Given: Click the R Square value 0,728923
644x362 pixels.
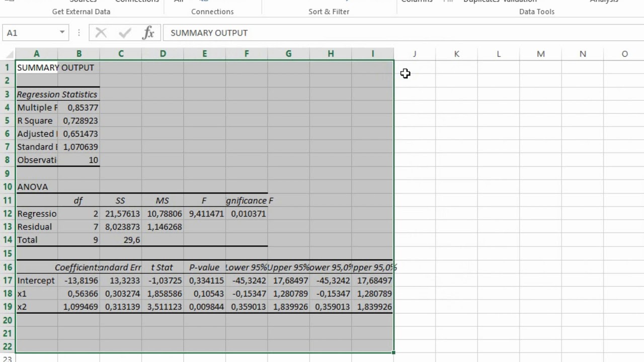Looking at the screenshot, I should point(78,121).
